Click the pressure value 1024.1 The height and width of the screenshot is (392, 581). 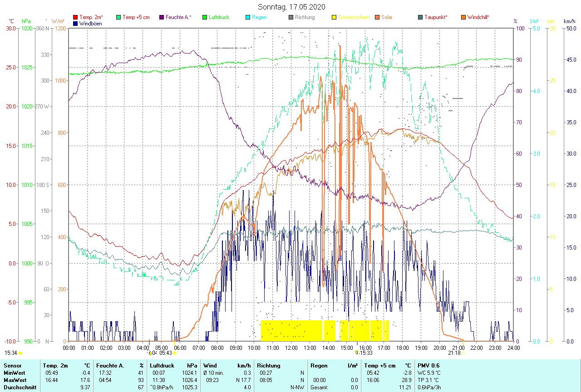(x=190, y=373)
